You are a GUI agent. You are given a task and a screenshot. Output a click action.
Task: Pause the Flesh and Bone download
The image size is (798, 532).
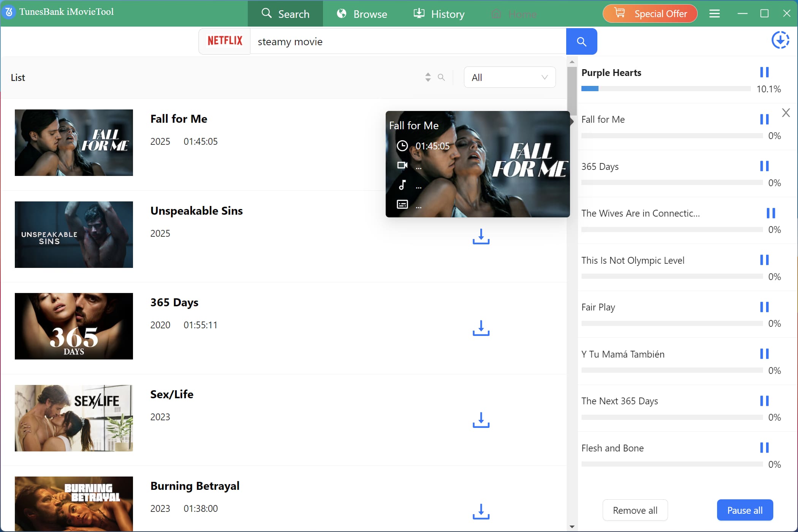(x=764, y=448)
